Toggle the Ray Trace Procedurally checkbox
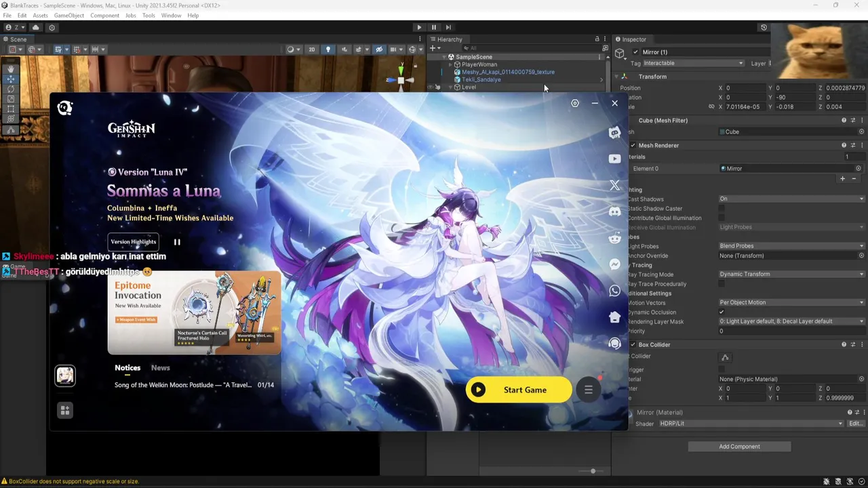This screenshot has height=488, width=868. coord(722,284)
